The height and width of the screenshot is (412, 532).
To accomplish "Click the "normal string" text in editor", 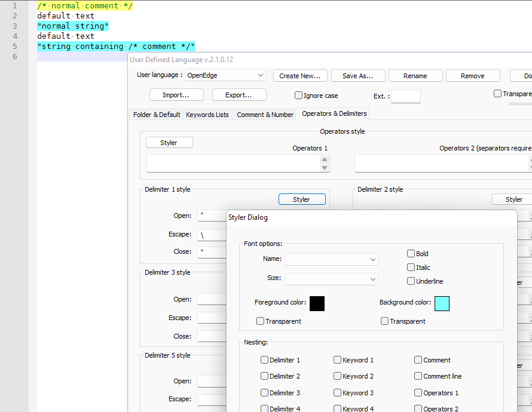I will [73, 26].
